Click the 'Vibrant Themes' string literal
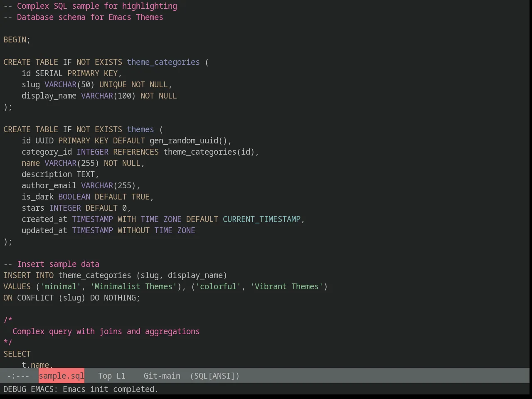The image size is (532, 399). pos(287,286)
